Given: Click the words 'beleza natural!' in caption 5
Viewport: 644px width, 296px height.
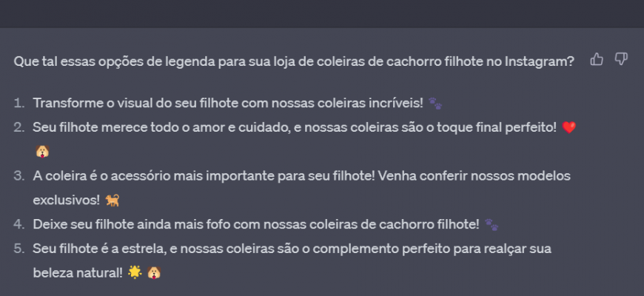Looking at the screenshot, I should point(78,272).
